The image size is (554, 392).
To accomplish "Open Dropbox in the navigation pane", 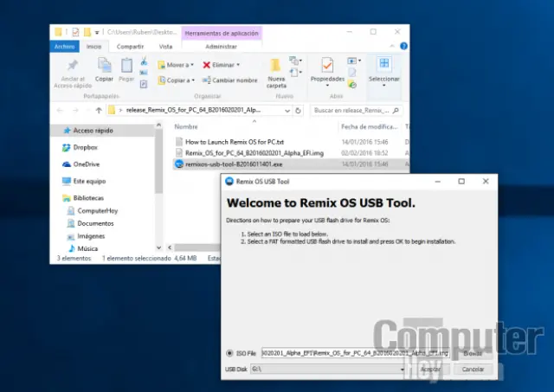I will [x=85, y=148].
